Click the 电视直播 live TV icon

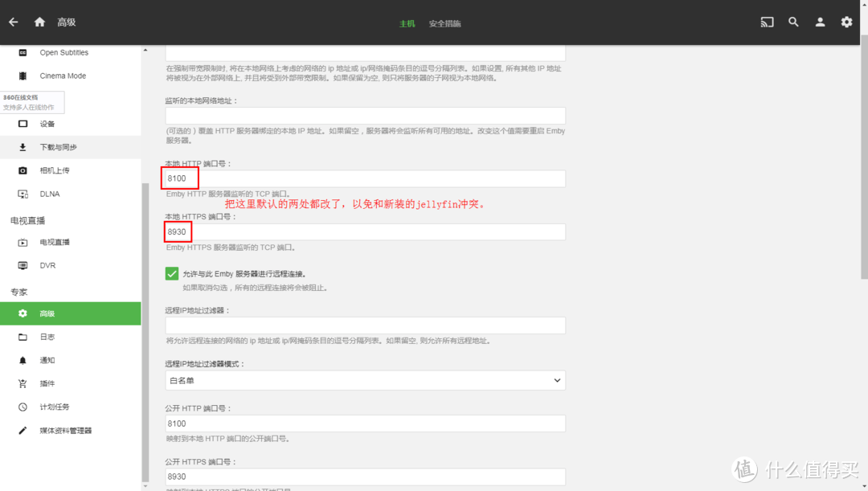coord(23,243)
